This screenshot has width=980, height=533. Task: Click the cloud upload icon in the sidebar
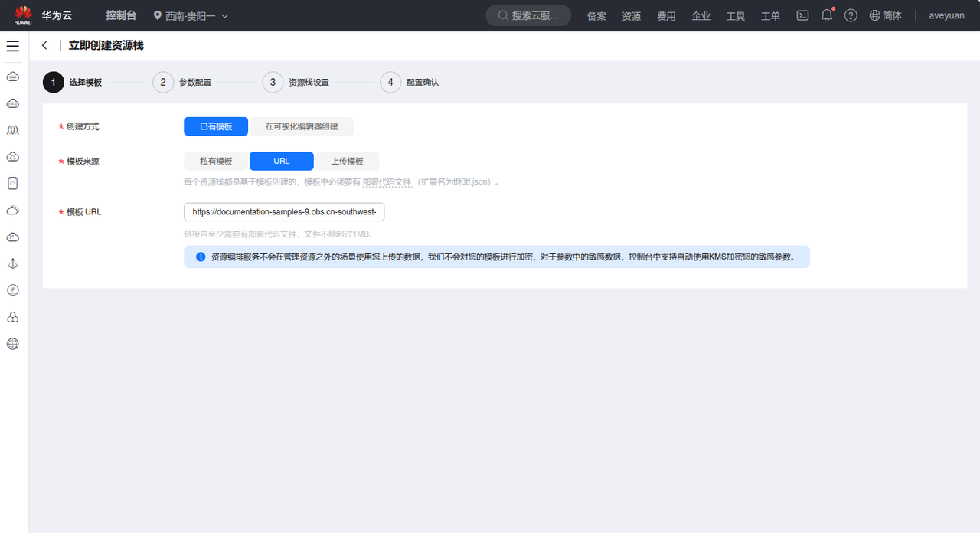click(12, 157)
